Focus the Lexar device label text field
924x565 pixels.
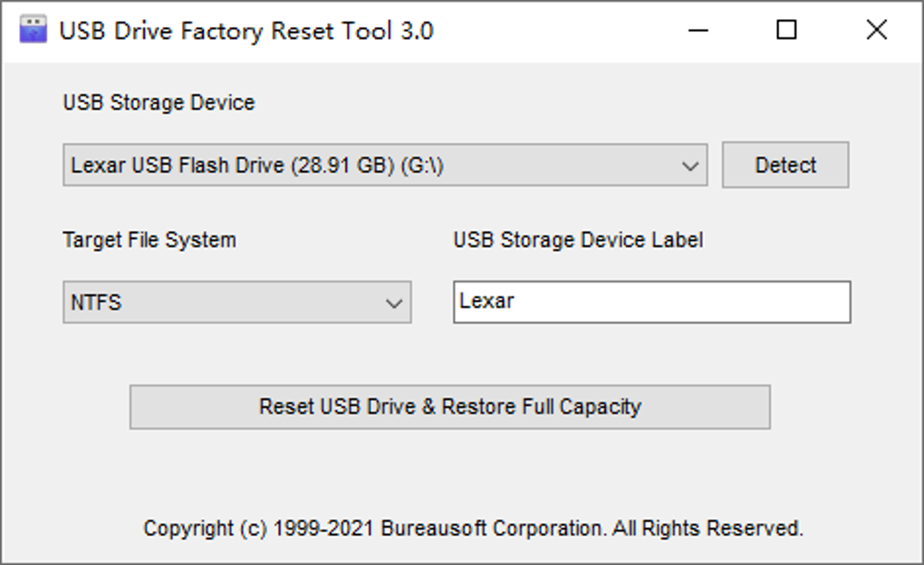click(651, 302)
